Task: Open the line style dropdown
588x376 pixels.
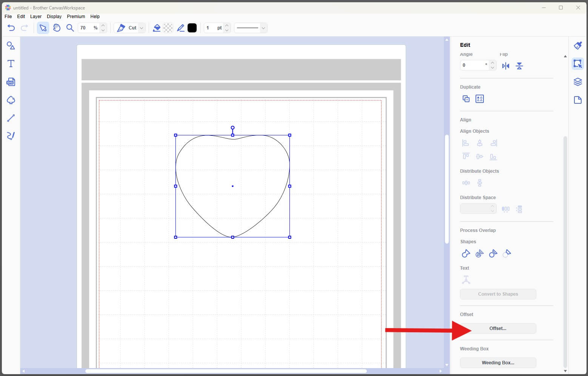Action: coord(263,28)
